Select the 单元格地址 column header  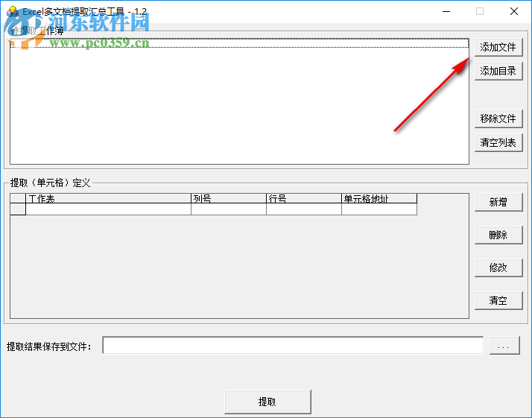(379, 198)
